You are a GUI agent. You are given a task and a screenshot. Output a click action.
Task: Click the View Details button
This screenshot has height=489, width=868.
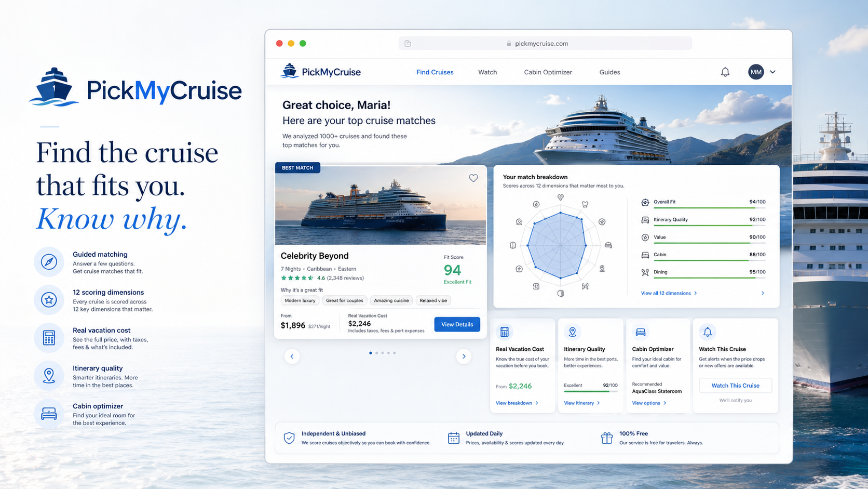[x=457, y=324]
